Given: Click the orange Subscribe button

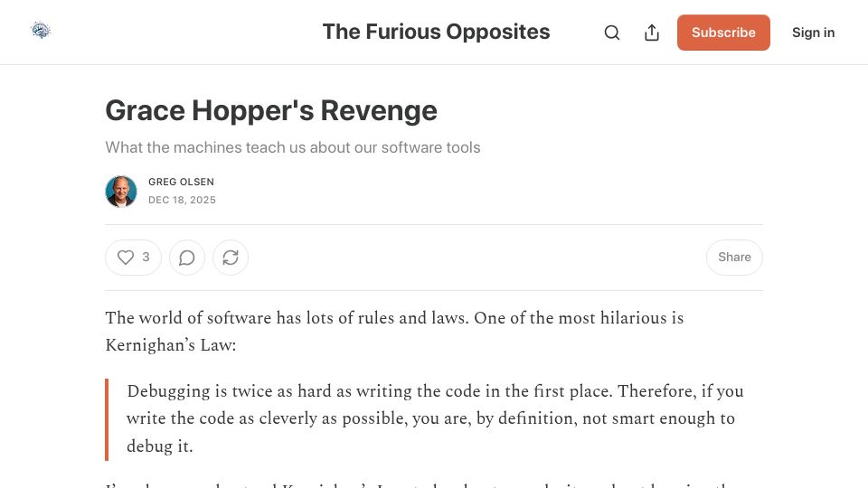Looking at the screenshot, I should tap(723, 33).
